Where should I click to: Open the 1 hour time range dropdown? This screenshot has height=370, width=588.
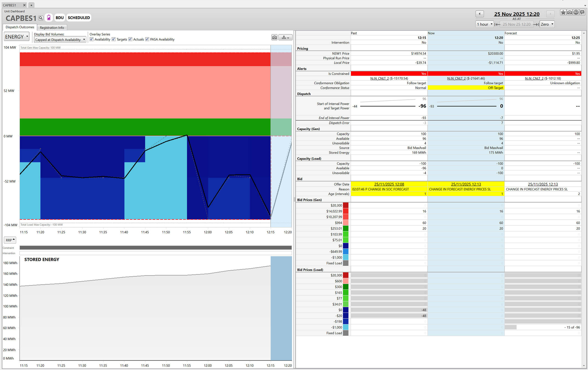click(x=485, y=24)
